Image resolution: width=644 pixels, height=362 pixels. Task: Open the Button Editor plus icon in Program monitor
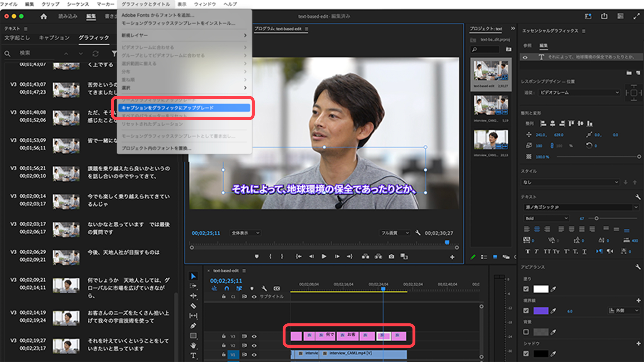click(452, 257)
